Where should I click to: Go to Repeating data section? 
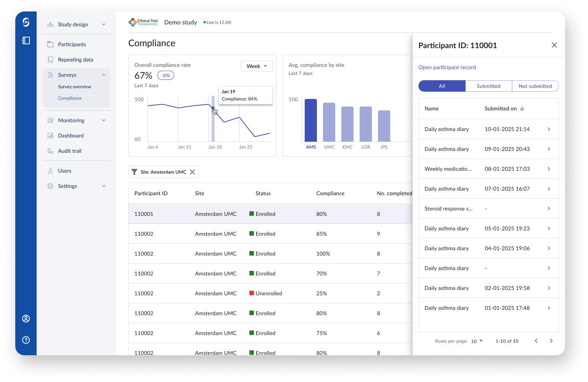tap(76, 60)
